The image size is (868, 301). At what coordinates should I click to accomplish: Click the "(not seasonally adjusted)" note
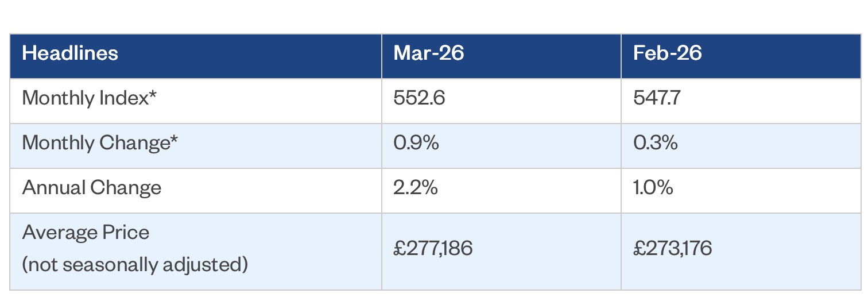click(135, 265)
